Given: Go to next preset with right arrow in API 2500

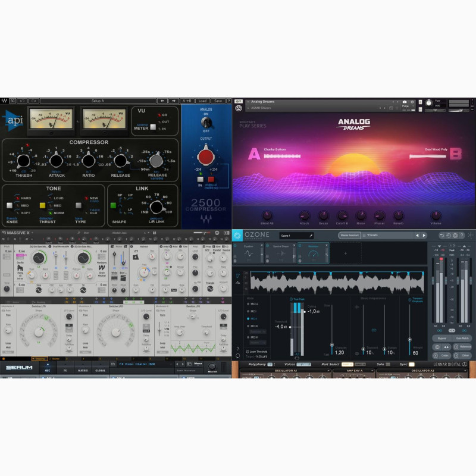Looking at the screenshot, I should pos(174,101).
